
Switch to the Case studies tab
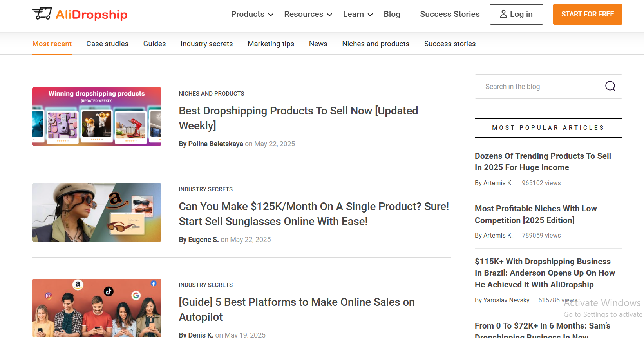tap(107, 44)
